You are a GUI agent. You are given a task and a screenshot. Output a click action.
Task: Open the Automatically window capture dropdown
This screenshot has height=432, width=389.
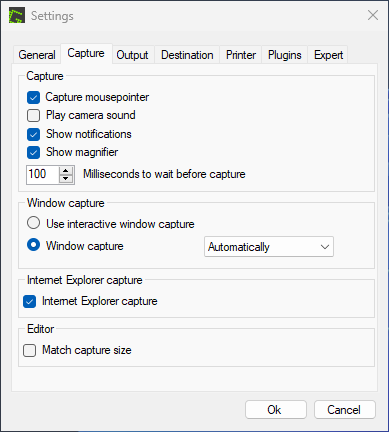click(269, 247)
